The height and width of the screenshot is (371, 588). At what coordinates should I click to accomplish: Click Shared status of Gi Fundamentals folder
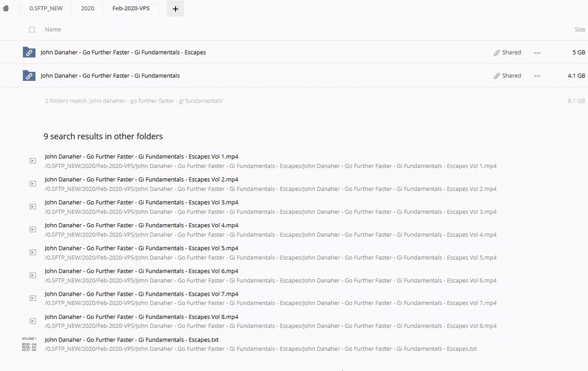click(x=507, y=76)
